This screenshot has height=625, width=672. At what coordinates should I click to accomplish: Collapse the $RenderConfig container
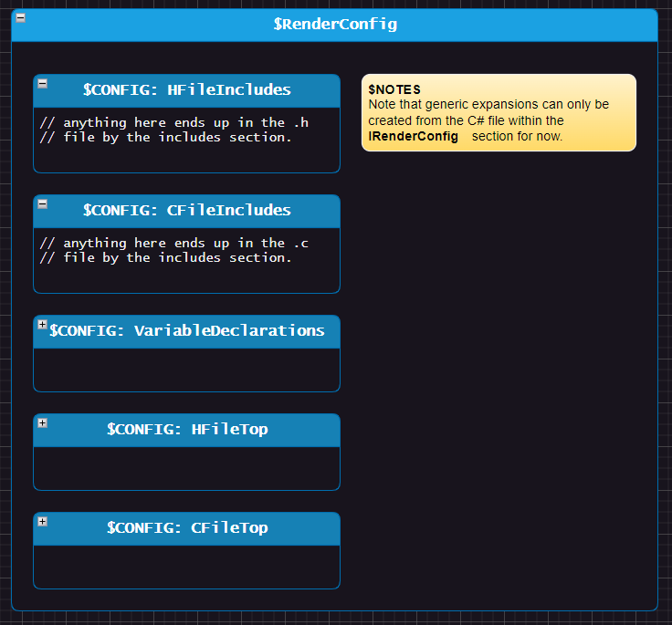click(21, 18)
